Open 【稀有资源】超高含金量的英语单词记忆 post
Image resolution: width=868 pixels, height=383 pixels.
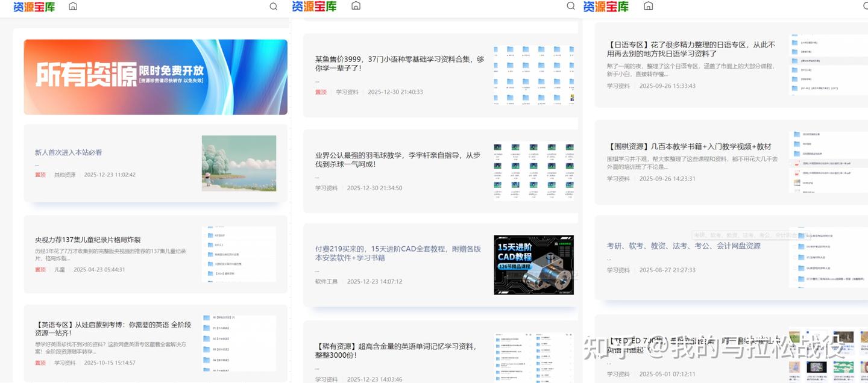click(396, 351)
